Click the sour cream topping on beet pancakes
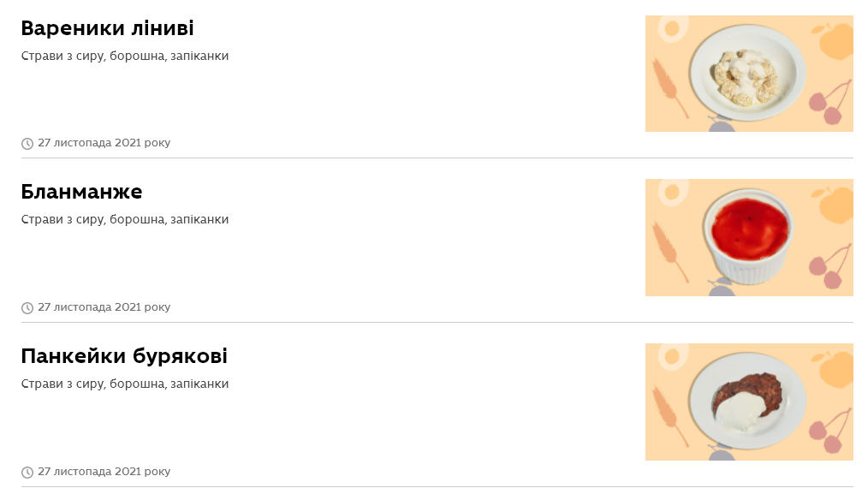868x488 pixels. (x=740, y=413)
